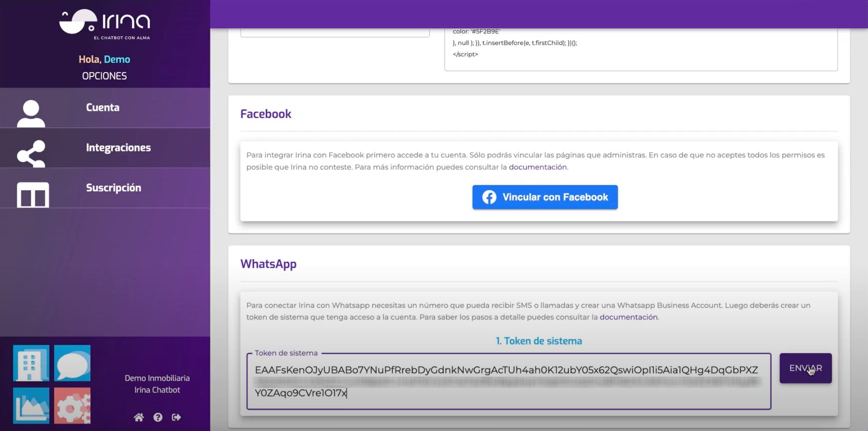
Task: Click the '</script>' code line
Action: coord(465,54)
